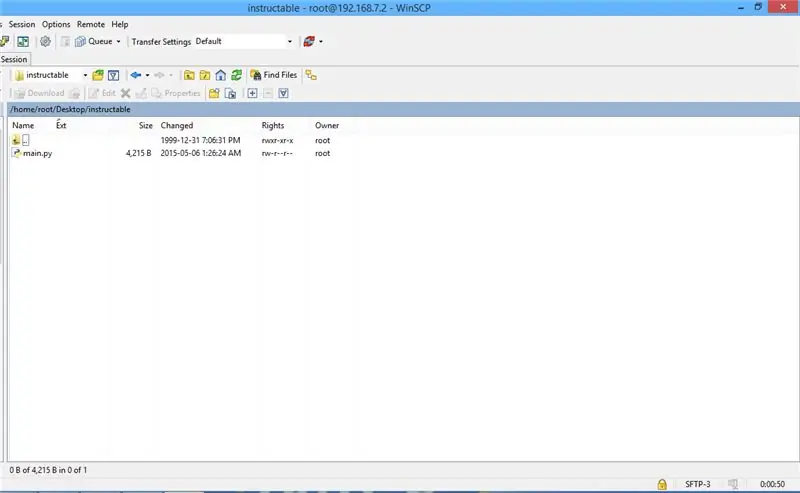Click the Edit button
Screen dimensions: 800x493
click(102, 93)
